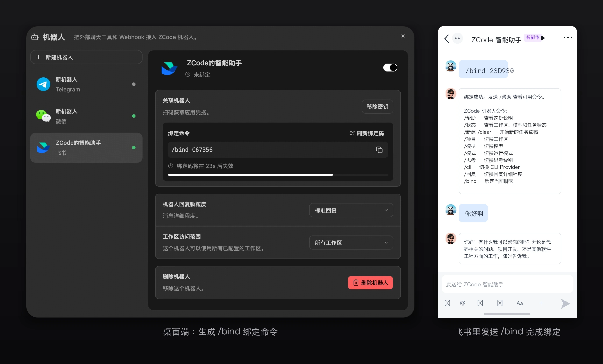
Task: Select the 微信 新机器人 entry
Action: [x=86, y=116]
